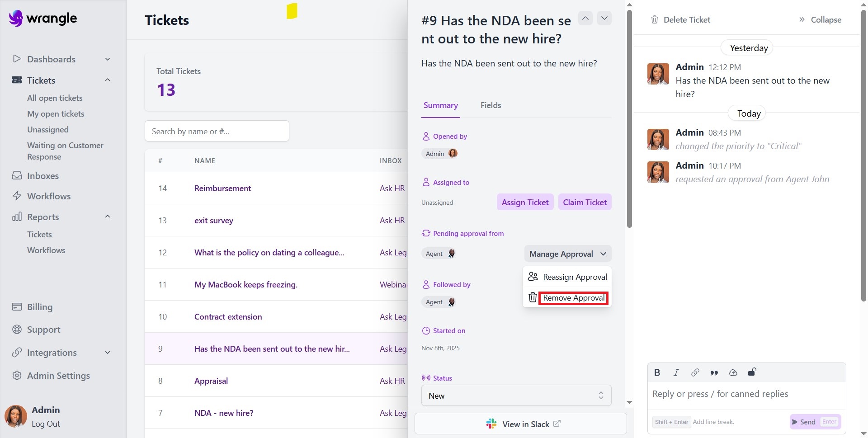Toggle the lock icon for private note
The height and width of the screenshot is (438, 868).
click(752, 372)
